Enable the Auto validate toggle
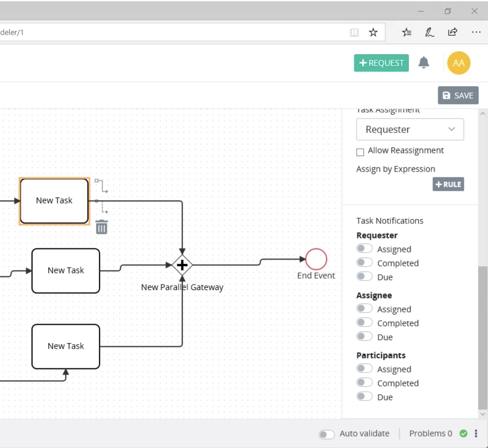 point(326,434)
